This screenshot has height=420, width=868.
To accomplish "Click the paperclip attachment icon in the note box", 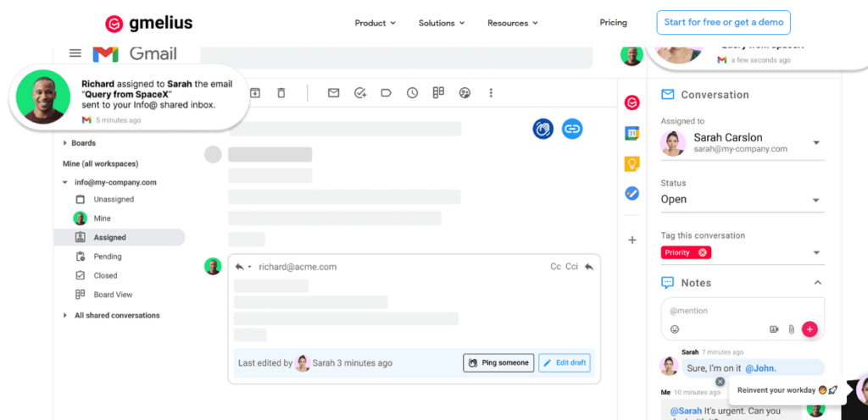I will [x=792, y=329].
